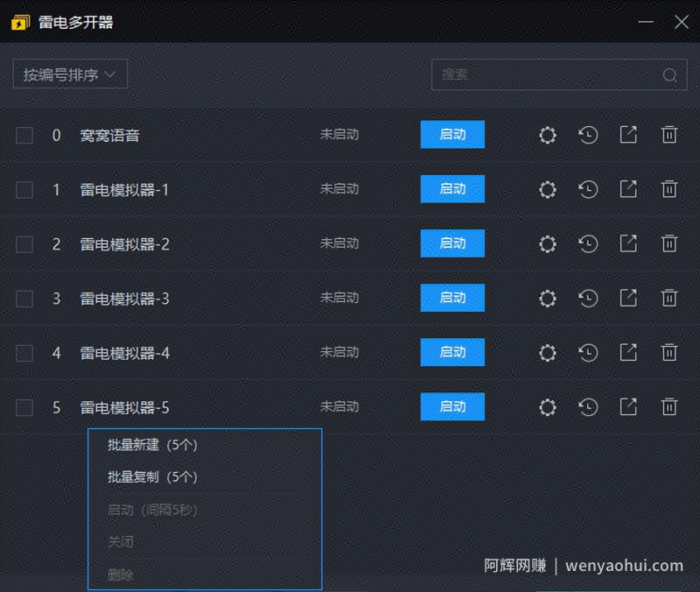
Task: Tick the checkbox for 雷电模拟器-3
Action: (24, 299)
